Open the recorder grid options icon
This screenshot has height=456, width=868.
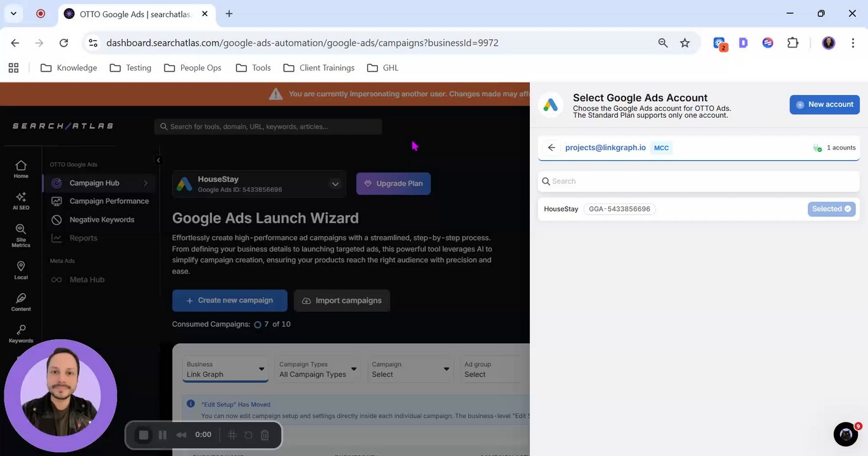point(232,435)
